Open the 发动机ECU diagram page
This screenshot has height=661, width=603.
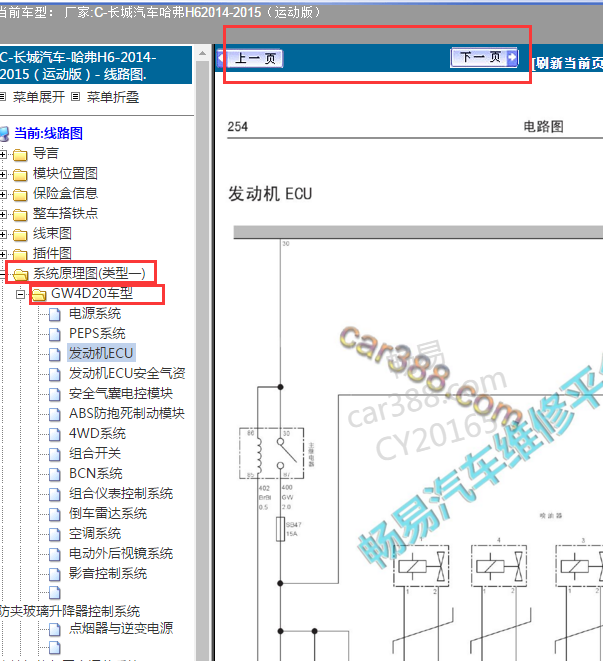click(x=101, y=353)
